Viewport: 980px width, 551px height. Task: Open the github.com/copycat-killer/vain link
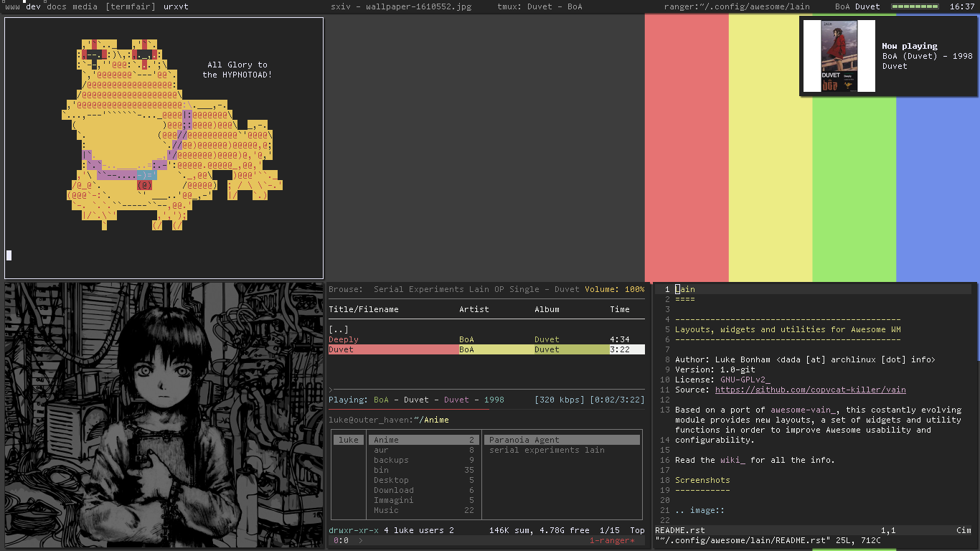point(810,390)
